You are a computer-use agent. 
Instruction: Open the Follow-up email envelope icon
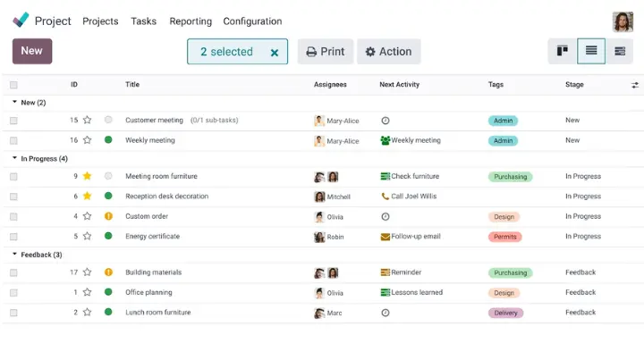point(386,237)
